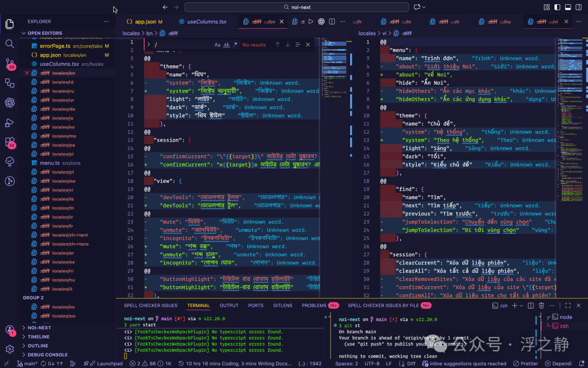Maximize the panel size

(568, 306)
